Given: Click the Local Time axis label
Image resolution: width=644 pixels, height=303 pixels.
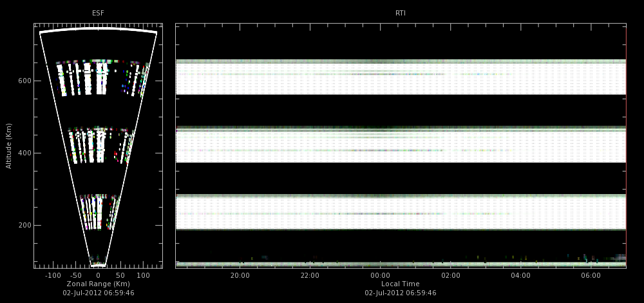Looking at the screenshot, I should (x=401, y=284).
